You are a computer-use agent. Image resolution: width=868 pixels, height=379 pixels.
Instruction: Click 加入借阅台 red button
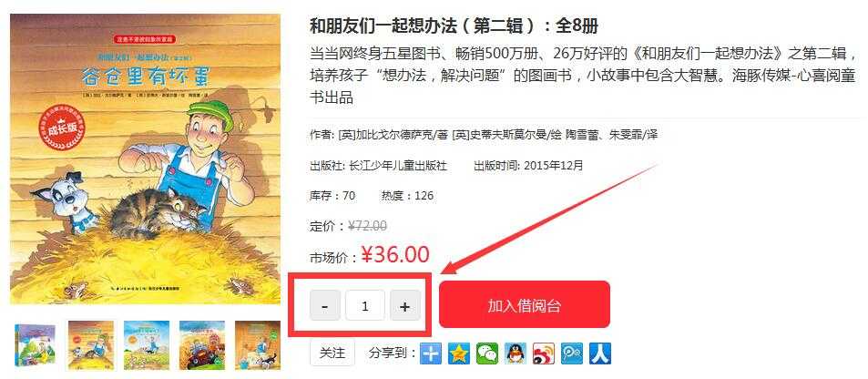coord(525,305)
